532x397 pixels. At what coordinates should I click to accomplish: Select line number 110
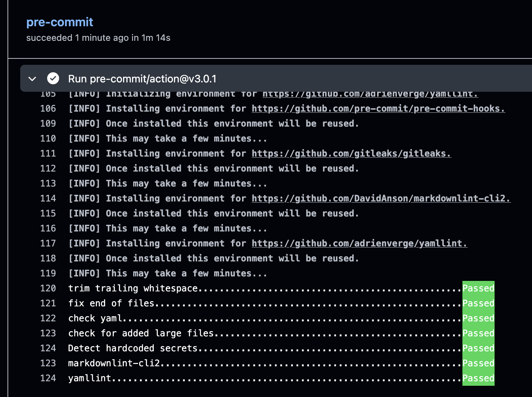(48, 138)
